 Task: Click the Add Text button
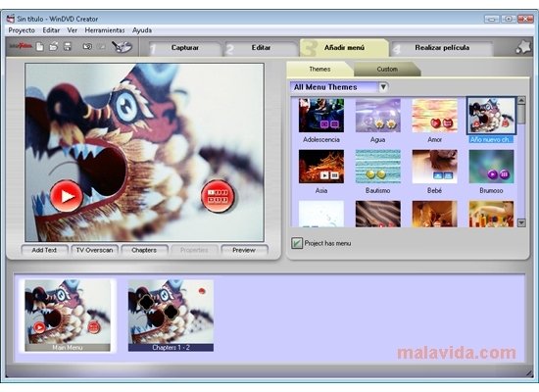tap(44, 250)
